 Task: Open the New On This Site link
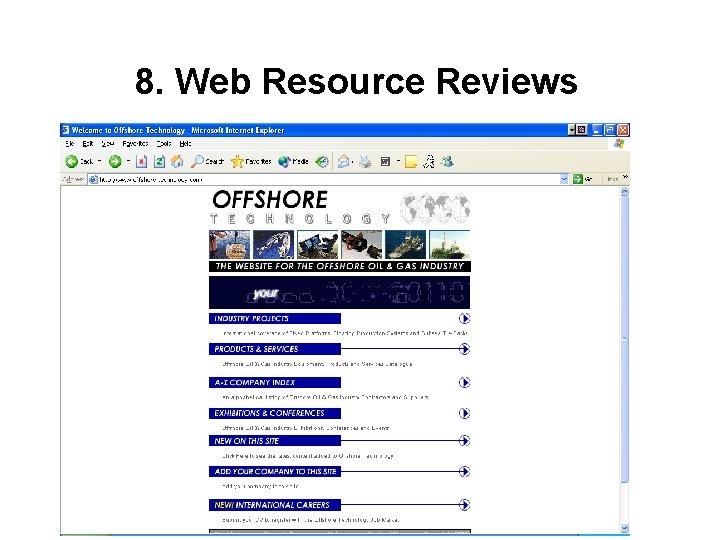[275, 441]
